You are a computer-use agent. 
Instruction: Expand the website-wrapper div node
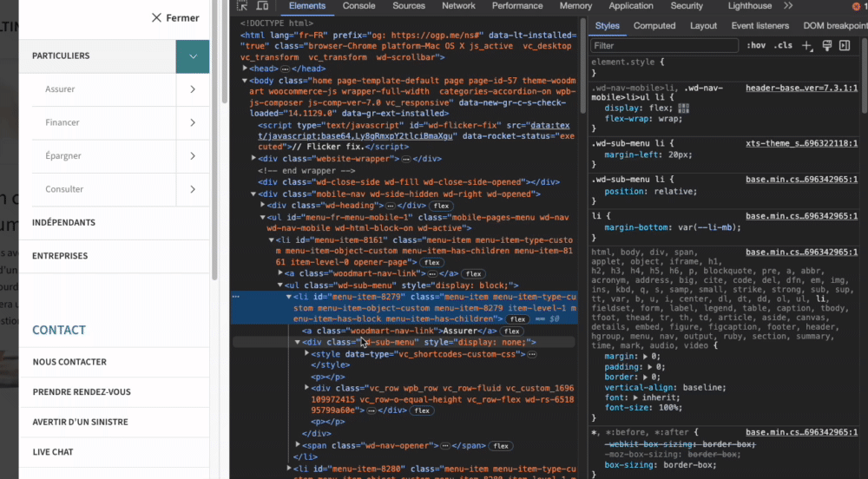pos(253,158)
